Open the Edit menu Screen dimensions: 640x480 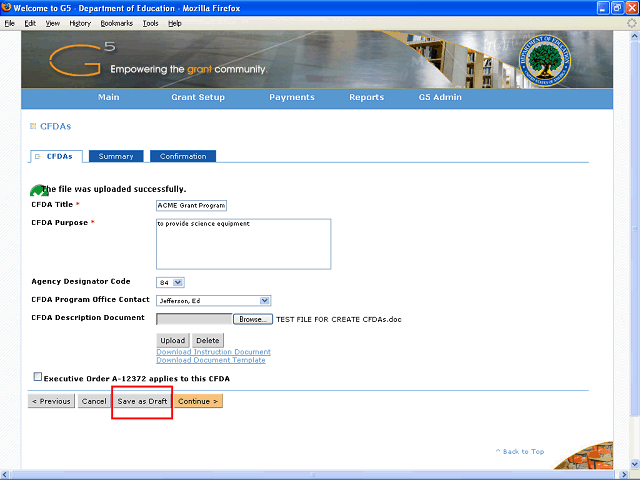coord(30,23)
